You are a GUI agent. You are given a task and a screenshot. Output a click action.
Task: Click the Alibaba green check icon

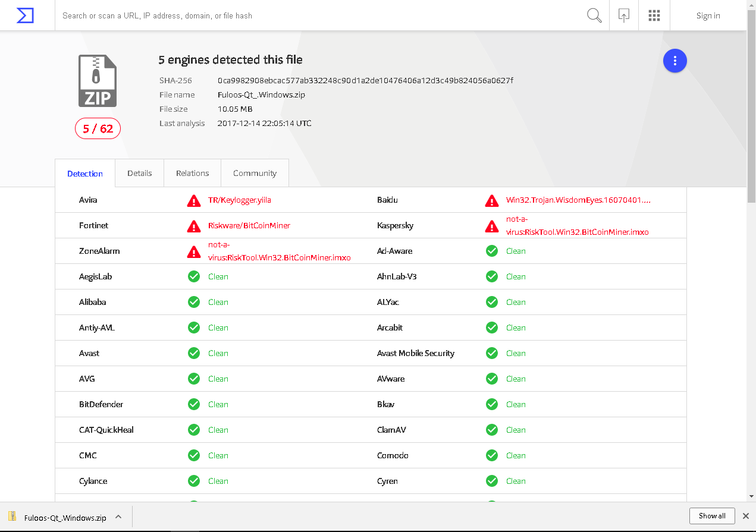tap(194, 302)
